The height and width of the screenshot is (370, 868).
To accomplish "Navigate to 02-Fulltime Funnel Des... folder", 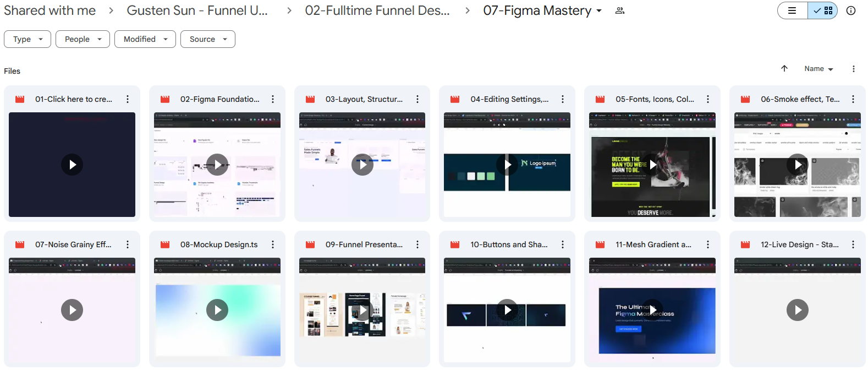I will (x=377, y=10).
